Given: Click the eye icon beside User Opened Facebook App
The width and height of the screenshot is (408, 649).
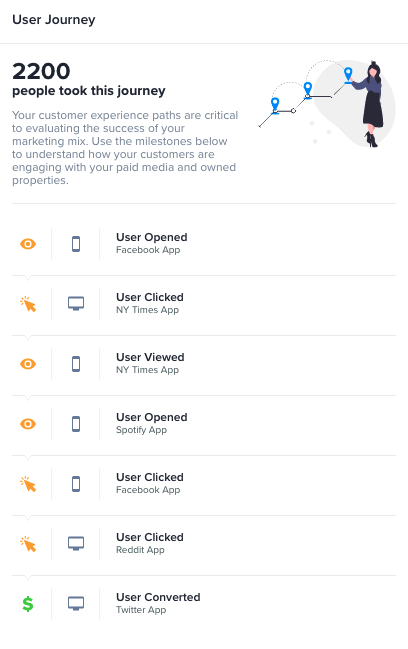Looking at the screenshot, I should click(x=28, y=244).
